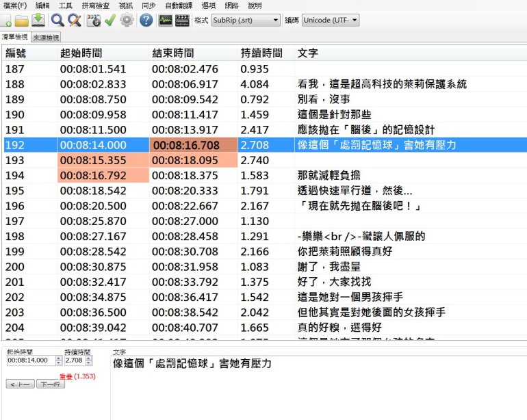Select row '真的好糗，選得好'

pos(265,327)
